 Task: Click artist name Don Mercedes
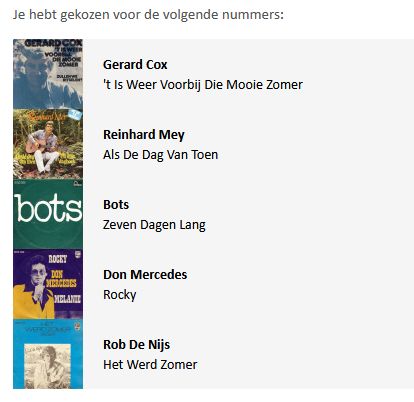145,275
